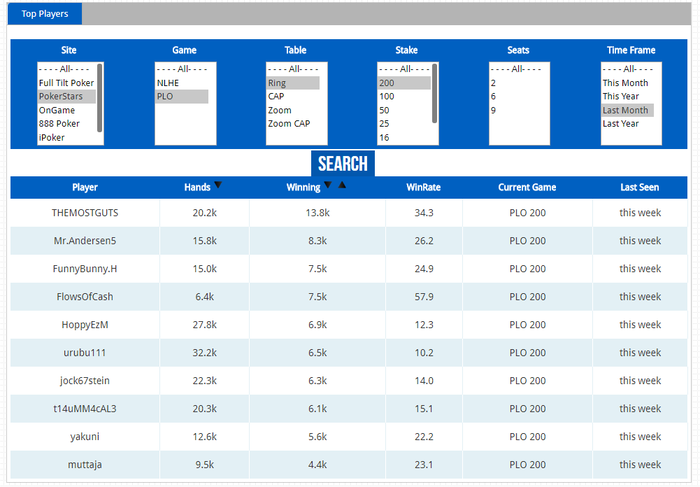This screenshot has width=700, height=487.
Task: Open player yakuni
Action: coord(85,437)
